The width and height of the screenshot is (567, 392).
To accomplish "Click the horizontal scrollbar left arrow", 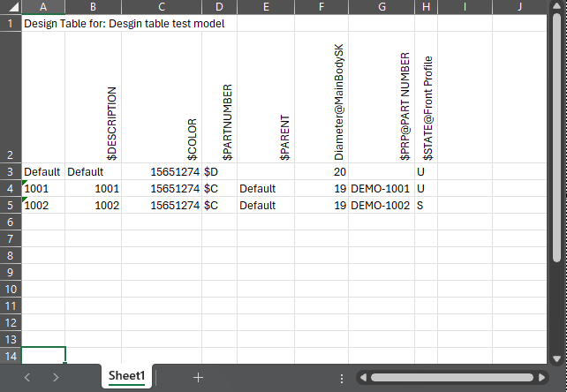I will click(362, 377).
